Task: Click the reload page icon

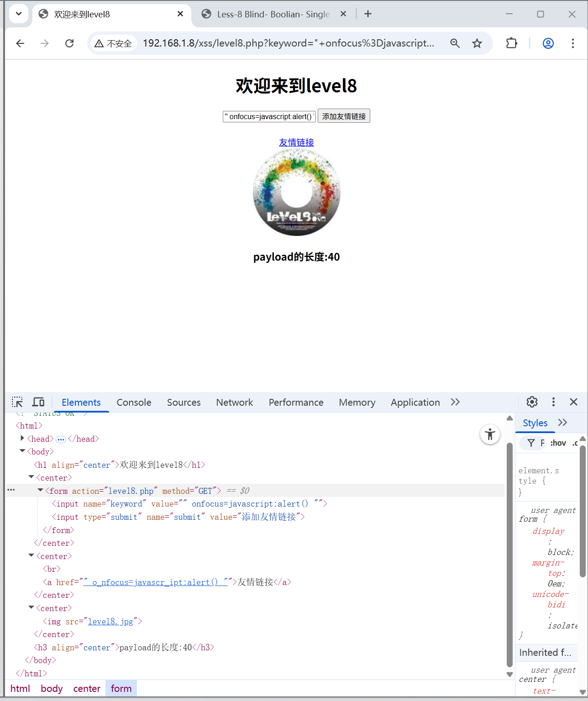Action: (x=69, y=43)
